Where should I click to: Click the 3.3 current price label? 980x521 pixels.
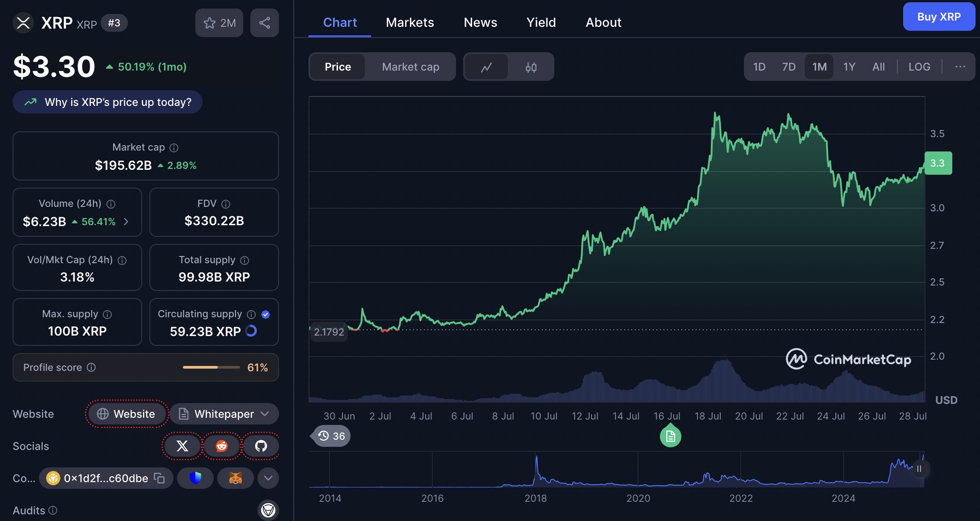938,163
